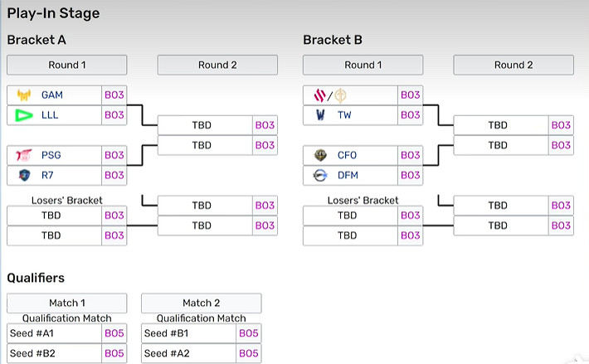Select the Match 2 qualifier header
The image size is (589, 364).
click(x=201, y=303)
